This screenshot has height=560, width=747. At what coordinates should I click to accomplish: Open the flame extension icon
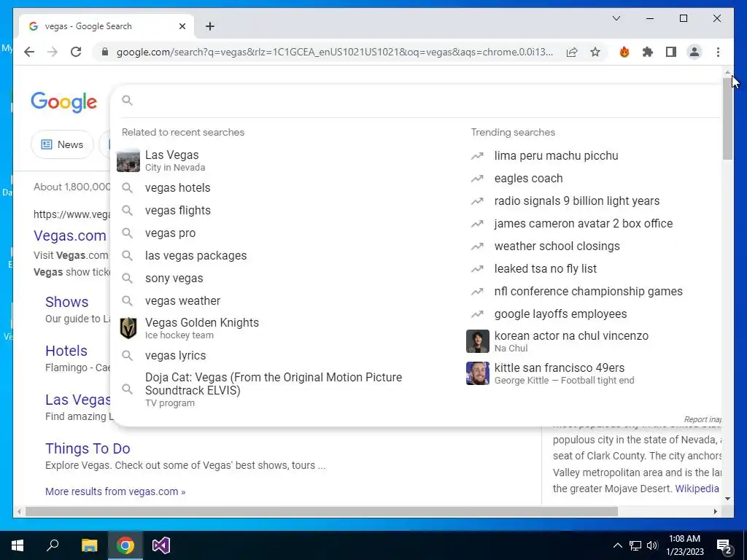pos(624,52)
